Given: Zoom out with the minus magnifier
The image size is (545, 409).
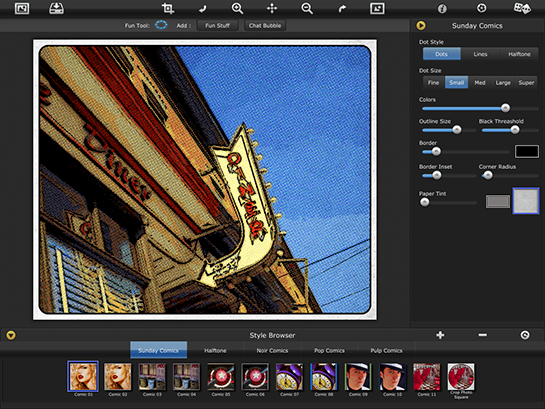Looking at the screenshot, I should (307, 8).
